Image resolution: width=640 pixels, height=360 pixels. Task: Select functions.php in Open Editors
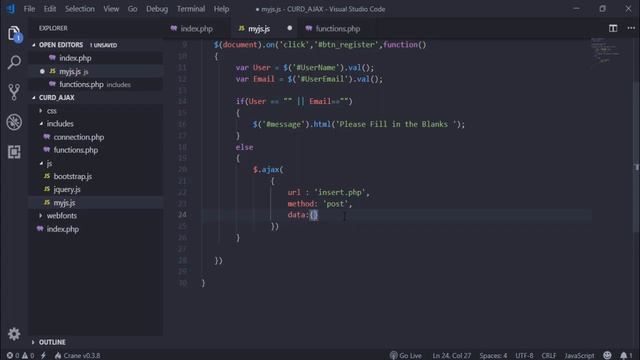coord(81,84)
